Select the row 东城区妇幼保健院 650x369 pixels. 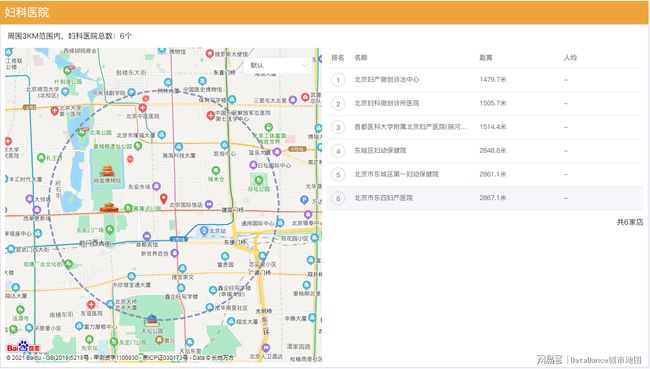(x=485, y=151)
